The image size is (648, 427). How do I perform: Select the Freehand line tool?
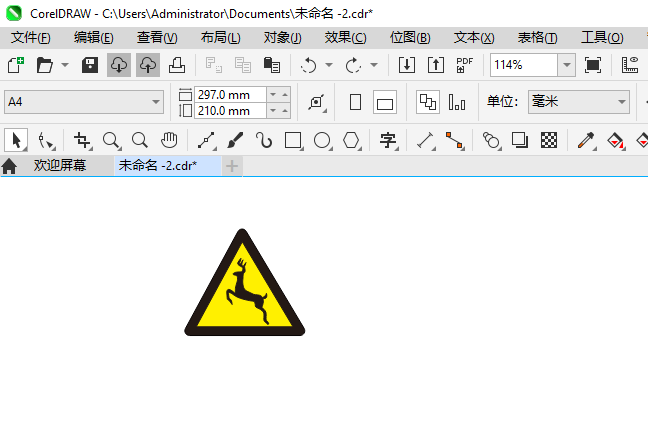[x=206, y=140]
